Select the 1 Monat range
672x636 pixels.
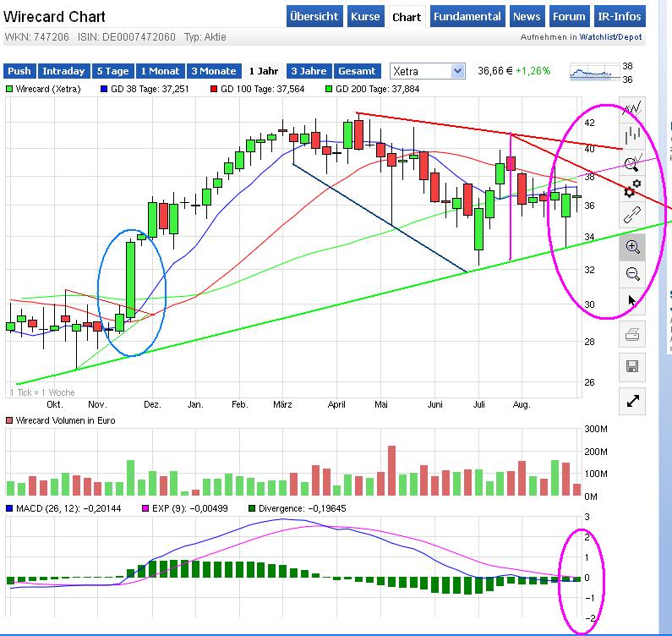161,71
